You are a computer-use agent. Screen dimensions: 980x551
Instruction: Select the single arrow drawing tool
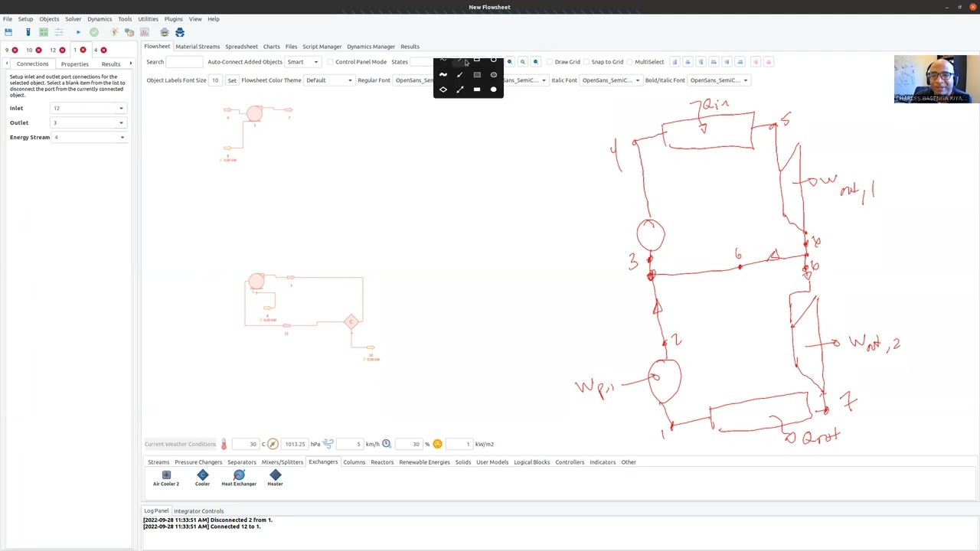pyautogui.click(x=460, y=75)
